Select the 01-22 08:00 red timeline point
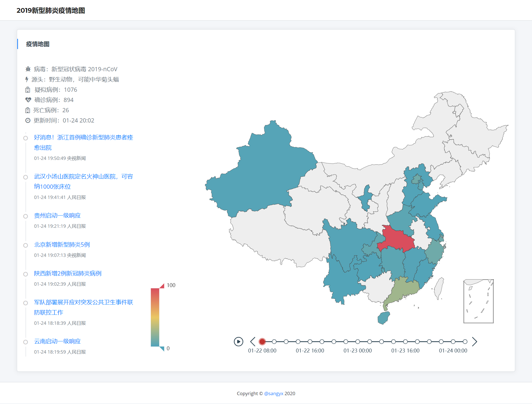 (262, 342)
